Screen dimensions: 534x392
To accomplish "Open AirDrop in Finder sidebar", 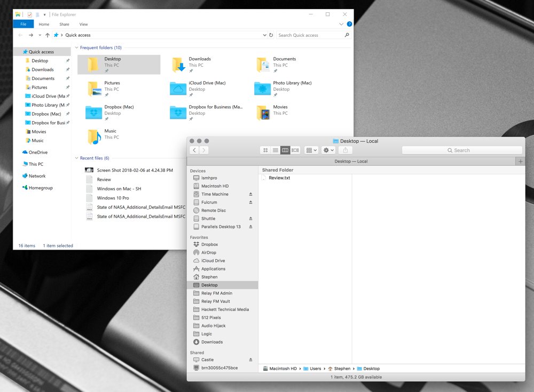I will coord(208,253).
